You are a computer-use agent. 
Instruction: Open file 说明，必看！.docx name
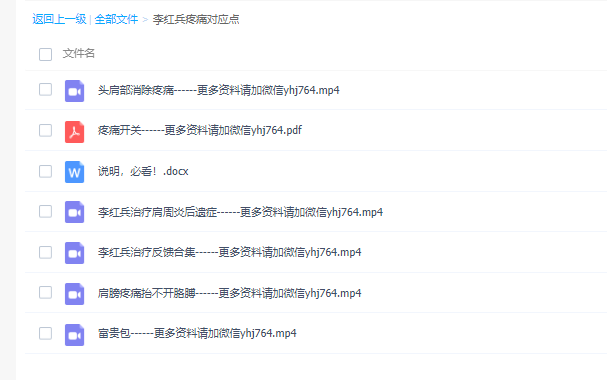pyautogui.click(x=143, y=171)
